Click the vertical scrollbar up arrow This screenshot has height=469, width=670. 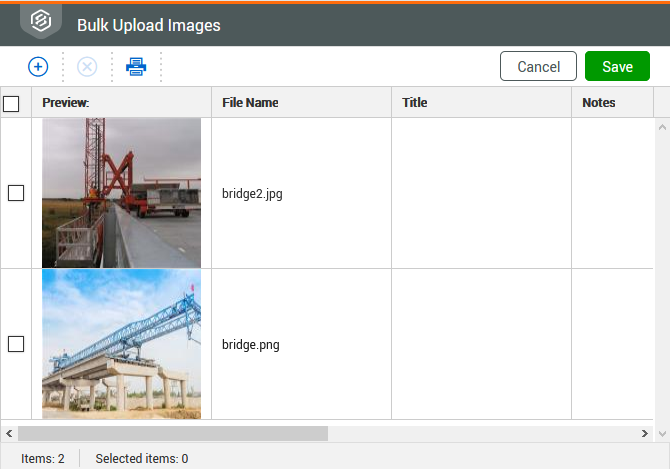(x=662, y=127)
